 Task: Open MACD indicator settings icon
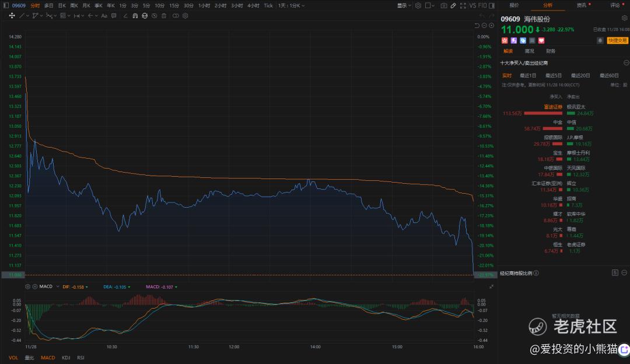click(28, 286)
